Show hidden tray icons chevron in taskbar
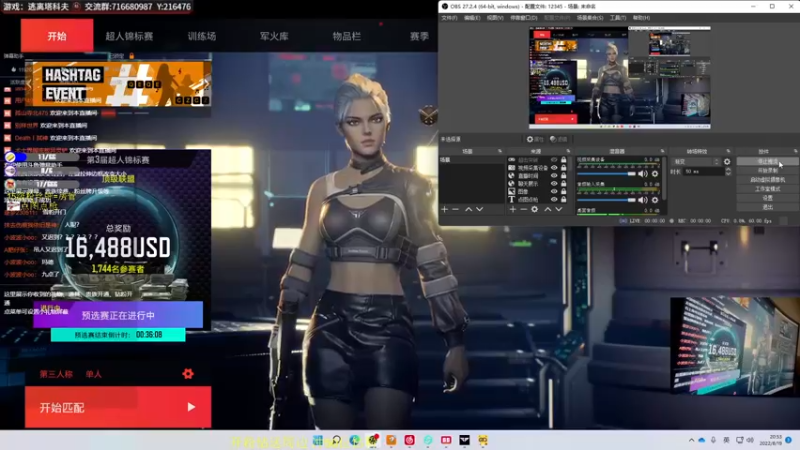Viewport: 800px width, 450px height. pos(691,440)
